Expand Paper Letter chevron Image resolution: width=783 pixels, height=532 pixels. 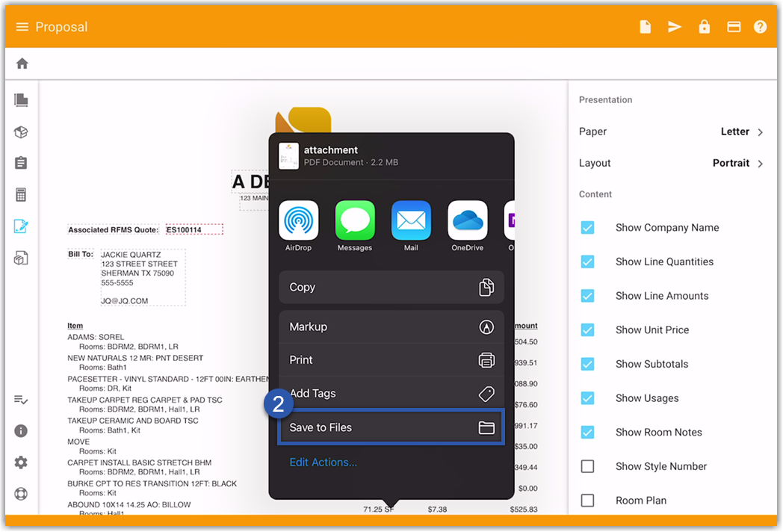point(760,132)
